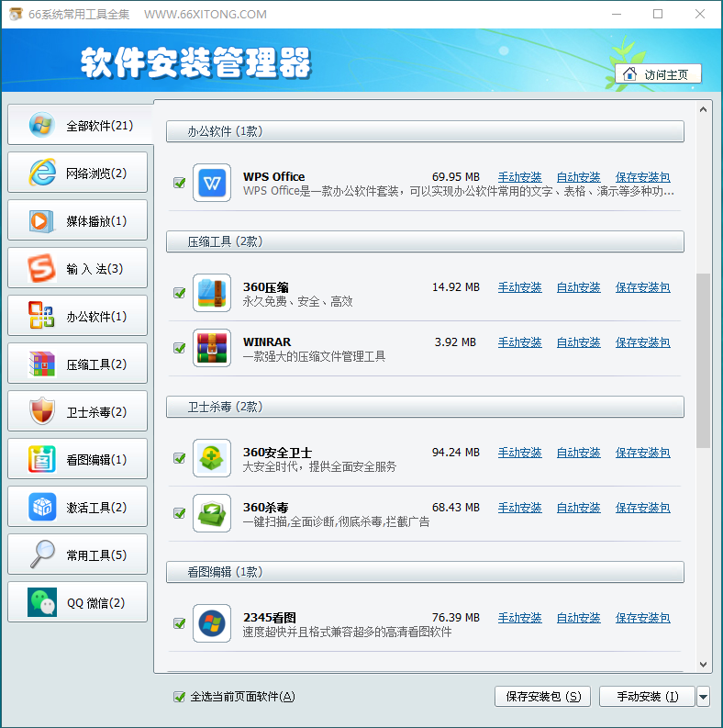Click the WeChat icon in QQ 微信

click(x=42, y=602)
